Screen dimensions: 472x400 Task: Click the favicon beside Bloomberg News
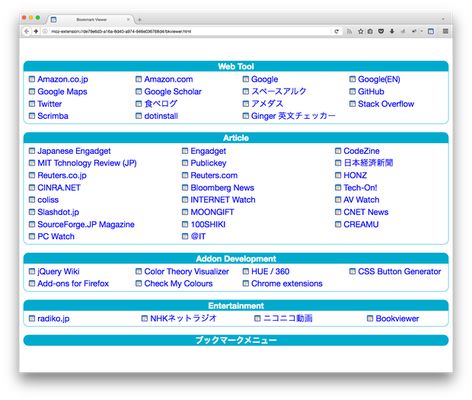click(x=185, y=188)
